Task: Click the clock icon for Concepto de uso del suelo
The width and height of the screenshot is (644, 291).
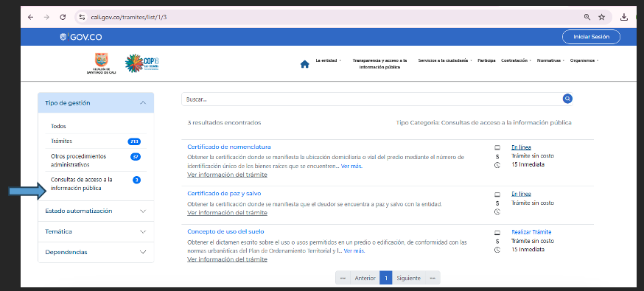Action: [x=497, y=250]
